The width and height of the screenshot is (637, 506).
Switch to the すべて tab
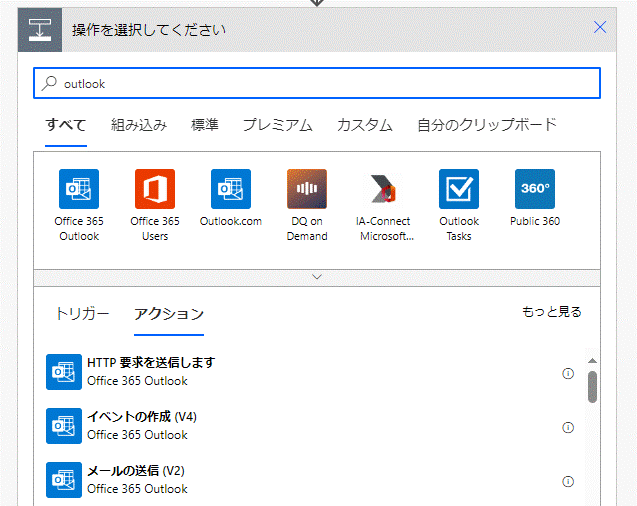pos(66,125)
